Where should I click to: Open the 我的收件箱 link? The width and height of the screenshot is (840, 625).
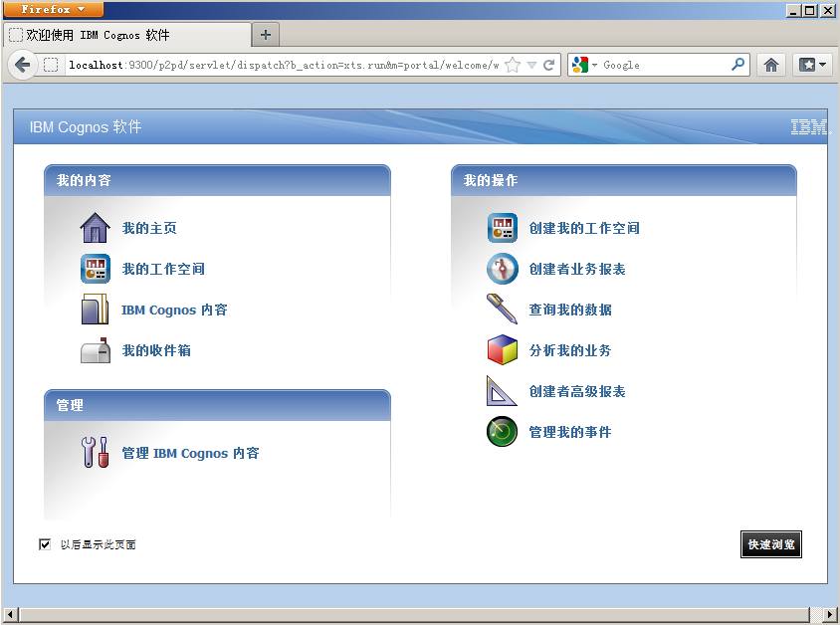click(x=156, y=350)
